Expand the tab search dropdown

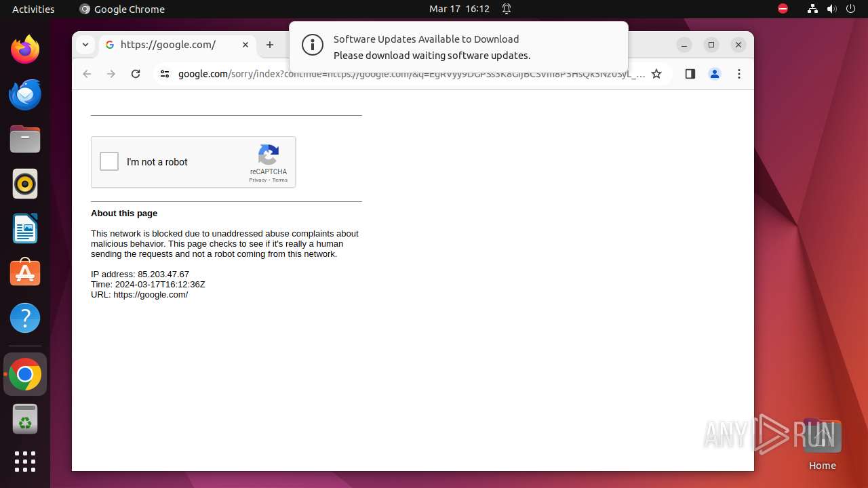(85, 45)
